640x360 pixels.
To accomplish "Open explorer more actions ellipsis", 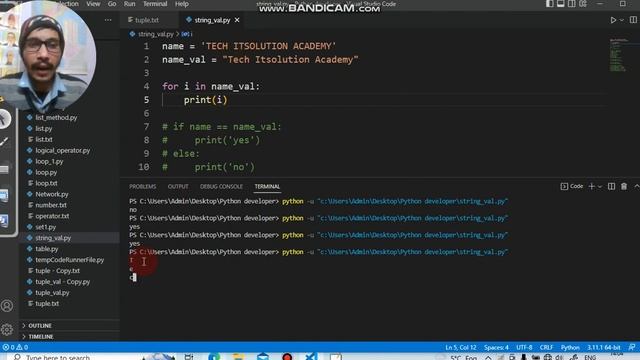I will (108, 20).
